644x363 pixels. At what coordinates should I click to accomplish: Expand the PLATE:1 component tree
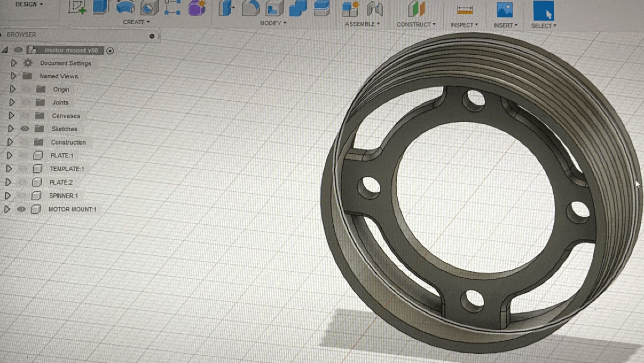pyautogui.click(x=9, y=155)
